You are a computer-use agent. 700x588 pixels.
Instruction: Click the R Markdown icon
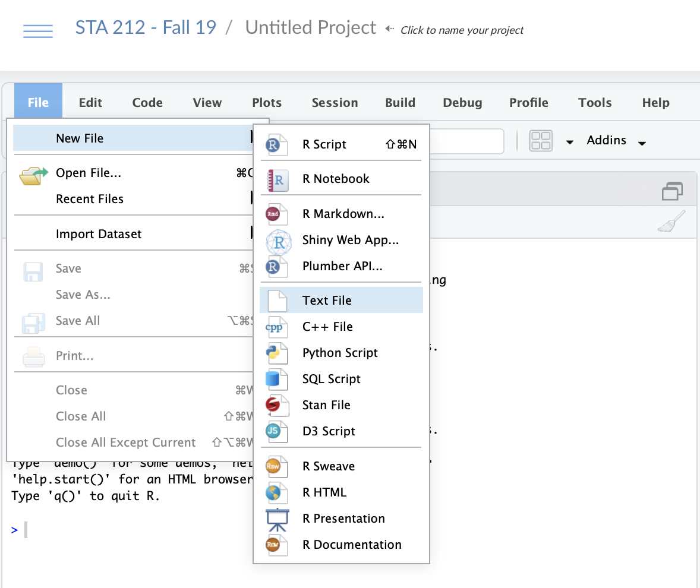[x=276, y=214]
